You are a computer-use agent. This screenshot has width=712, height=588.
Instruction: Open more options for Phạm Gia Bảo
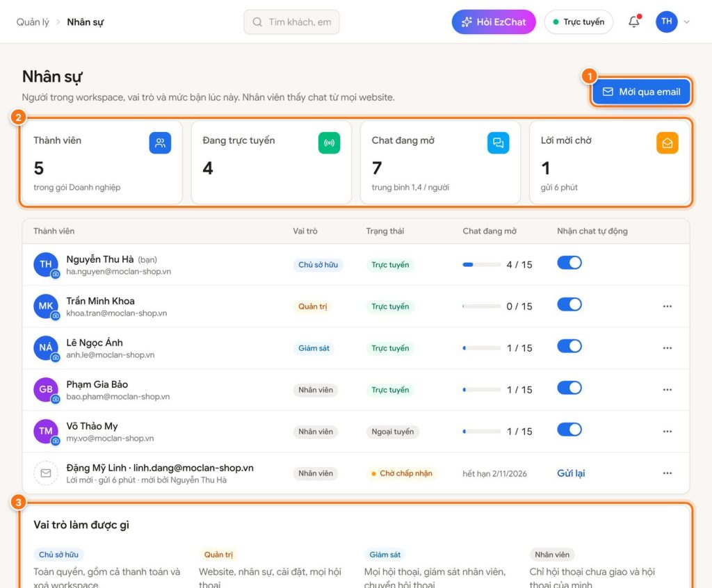pyautogui.click(x=667, y=390)
